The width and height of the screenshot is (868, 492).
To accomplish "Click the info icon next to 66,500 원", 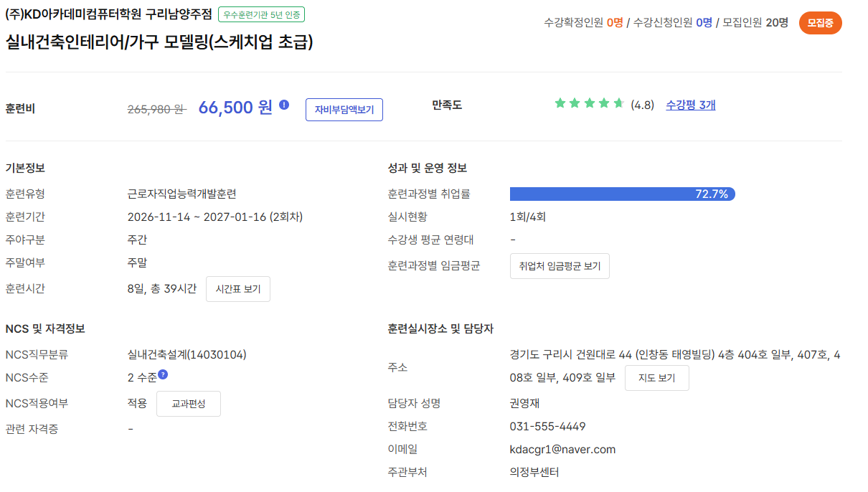I will (284, 105).
